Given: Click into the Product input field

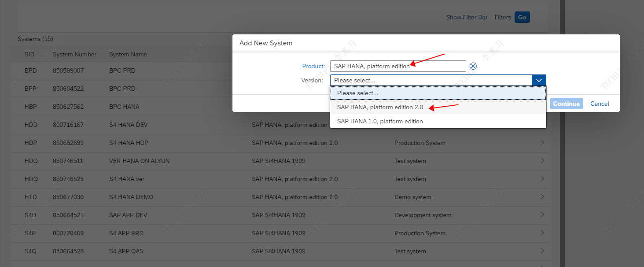Looking at the screenshot, I should click(x=398, y=66).
